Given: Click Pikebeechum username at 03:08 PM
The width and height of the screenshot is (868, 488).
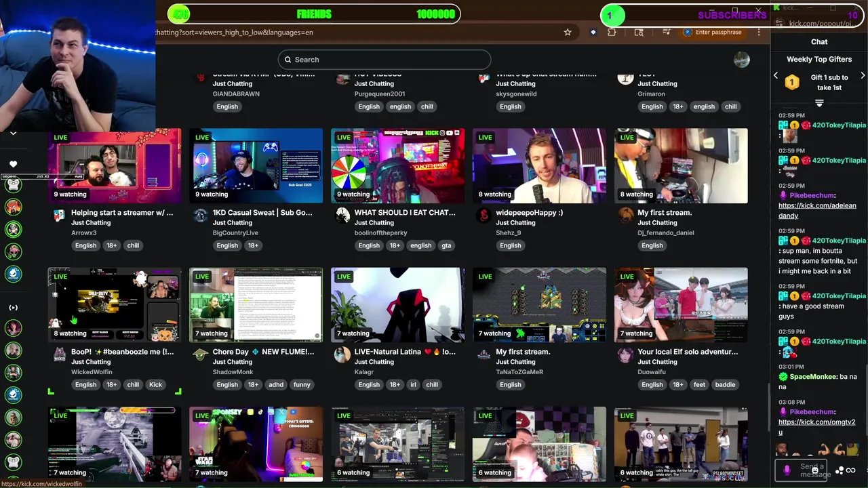Looking at the screenshot, I should 812,411.
